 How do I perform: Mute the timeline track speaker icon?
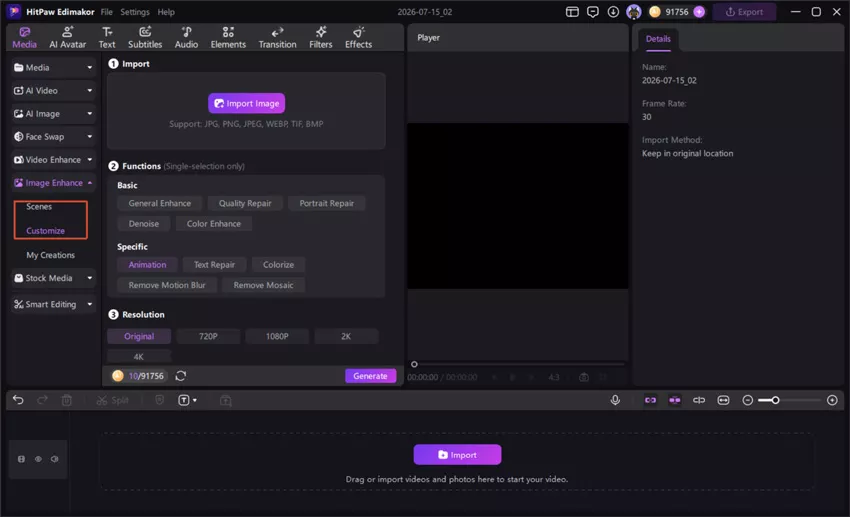[55, 459]
